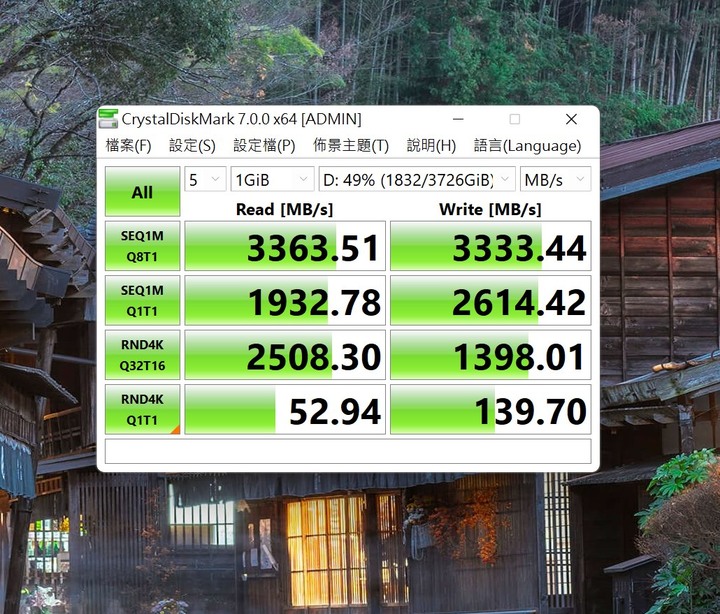Start the RND4K Q1T1 test

[142, 409]
